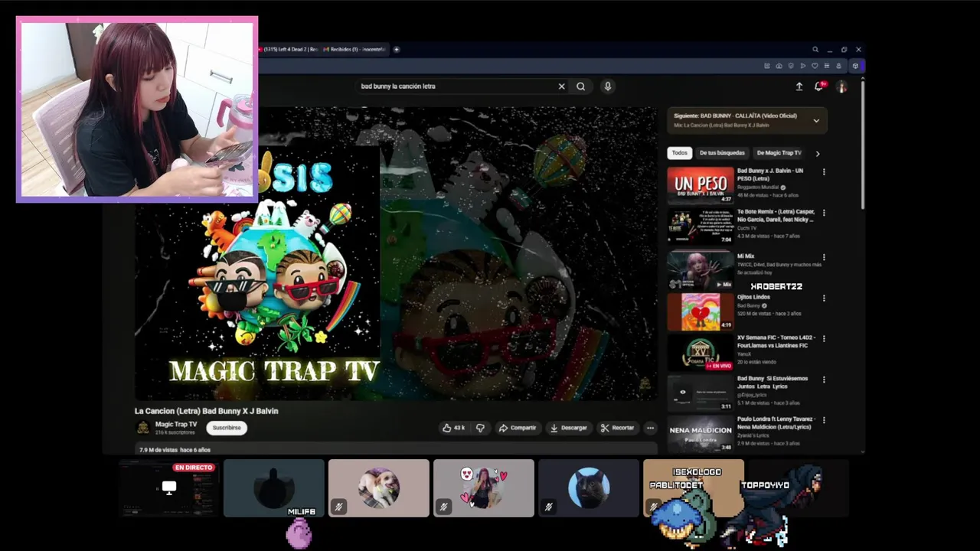Screen dimensions: 980x551
Task: Open YouTube notifications bell
Action: (818, 86)
